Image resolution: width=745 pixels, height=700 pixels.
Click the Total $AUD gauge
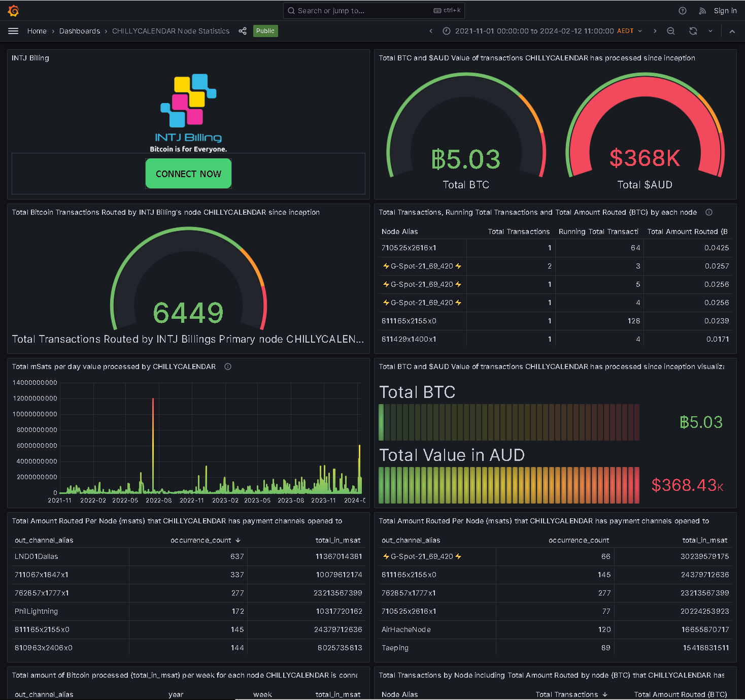click(x=645, y=132)
